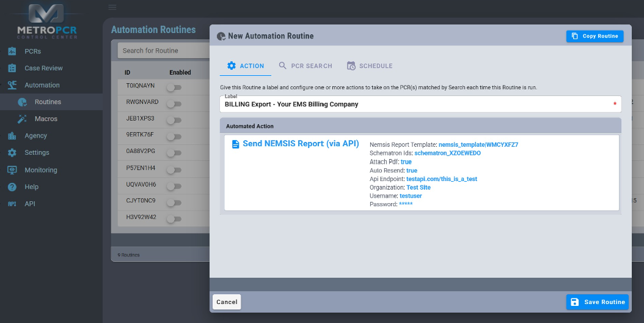This screenshot has height=323, width=644.
Task: Click the Case Review clipboard icon
Action: [12, 68]
